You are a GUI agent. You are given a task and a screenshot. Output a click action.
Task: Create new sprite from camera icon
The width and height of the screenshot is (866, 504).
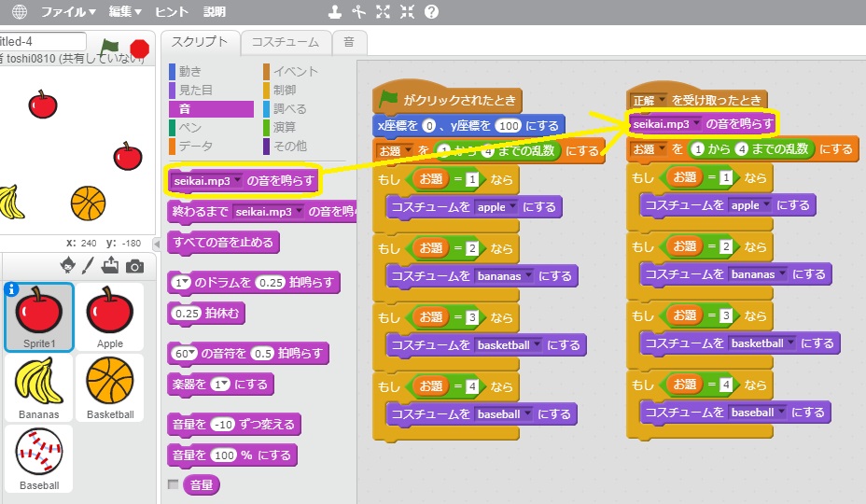click(134, 267)
